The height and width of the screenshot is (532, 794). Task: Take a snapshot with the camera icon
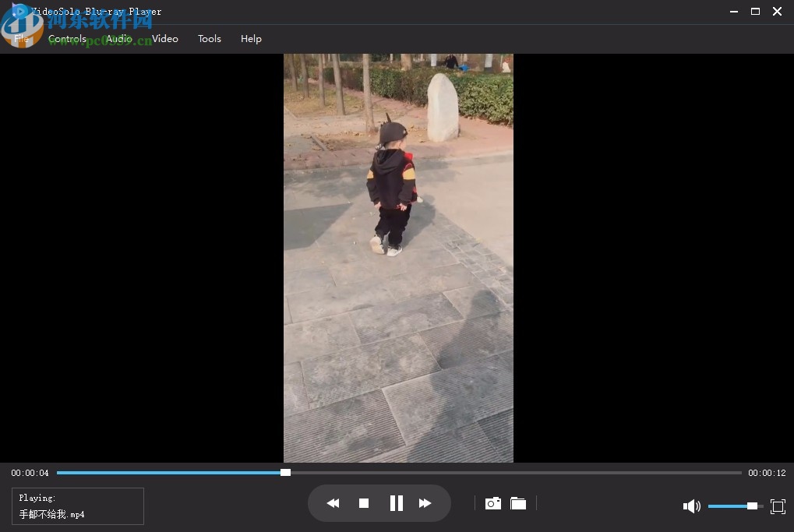(492, 504)
